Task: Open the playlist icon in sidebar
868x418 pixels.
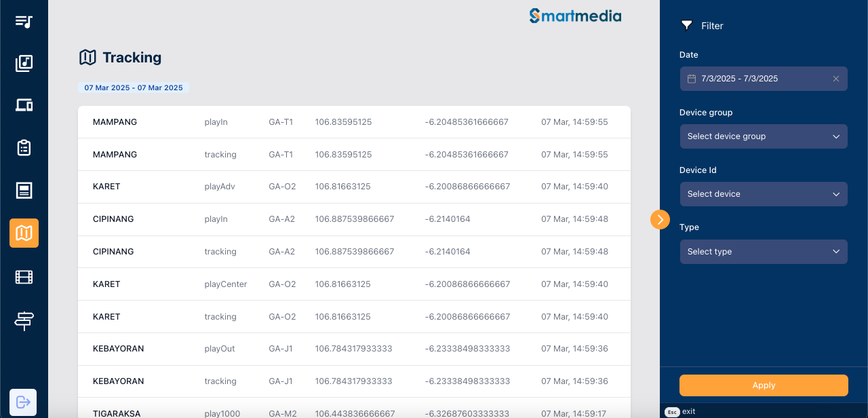Action: [24, 21]
